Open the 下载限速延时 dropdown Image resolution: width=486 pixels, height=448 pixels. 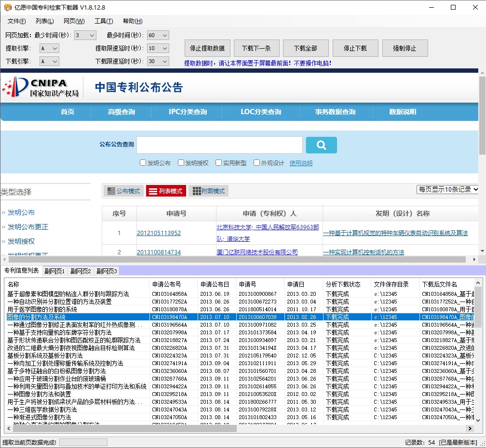(x=158, y=61)
